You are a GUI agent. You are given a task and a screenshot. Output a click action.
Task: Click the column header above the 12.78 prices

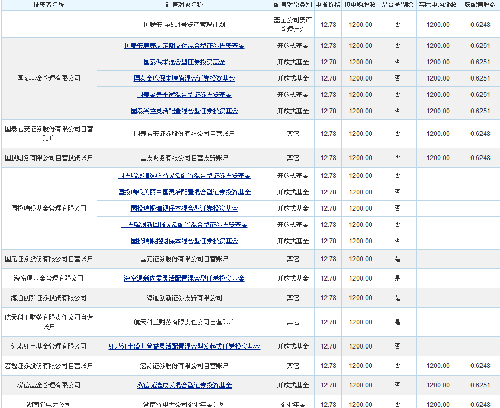click(328, 4)
